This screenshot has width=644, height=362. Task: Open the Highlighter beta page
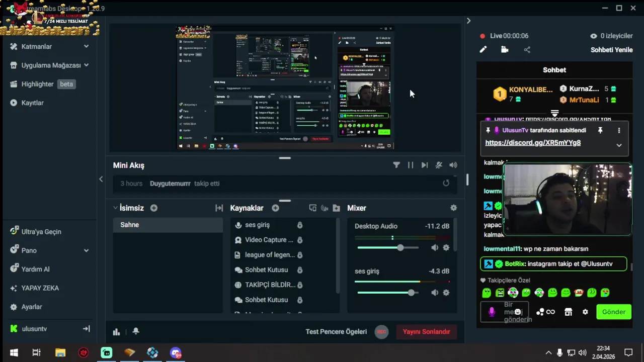coord(43,84)
